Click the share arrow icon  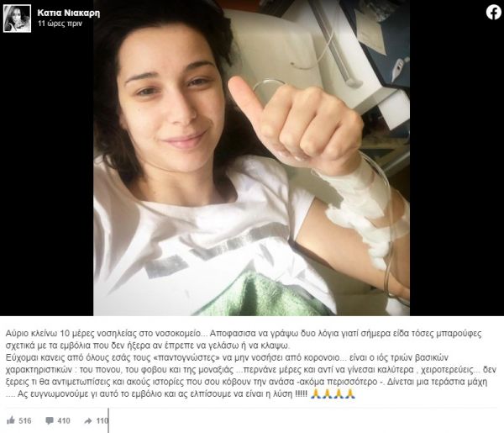point(87,420)
